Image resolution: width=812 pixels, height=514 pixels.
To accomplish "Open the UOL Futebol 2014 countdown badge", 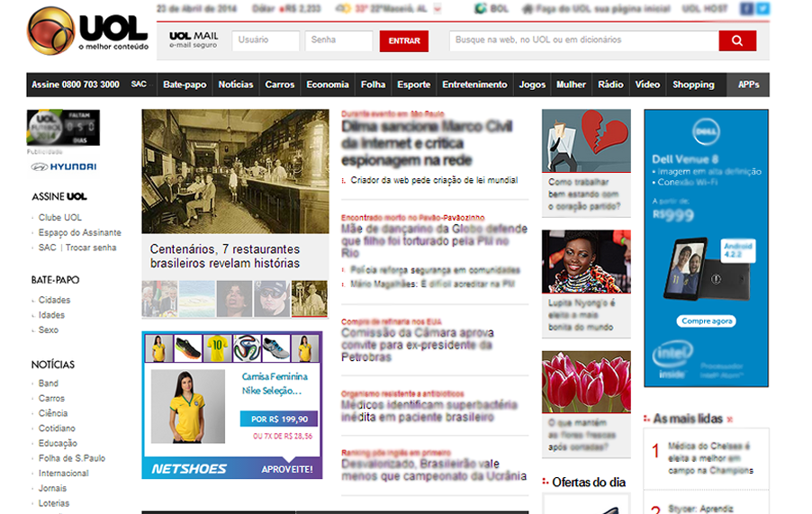I will 63,127.
